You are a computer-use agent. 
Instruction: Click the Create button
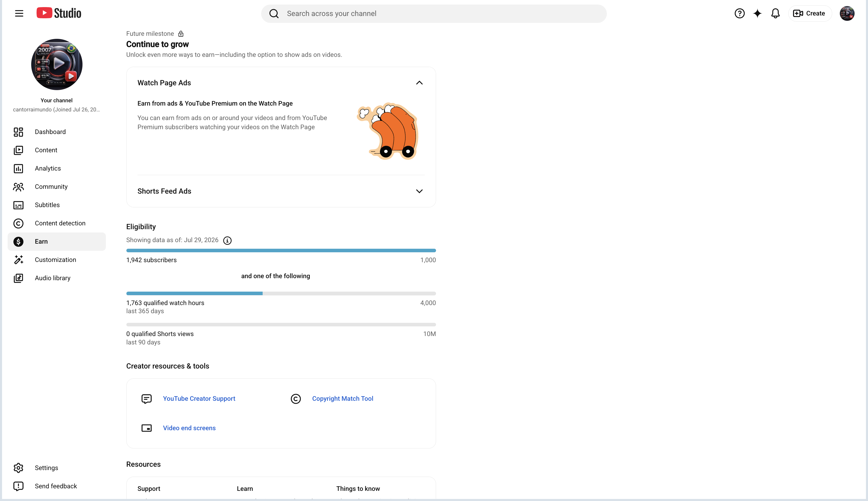tap(810, 13)
